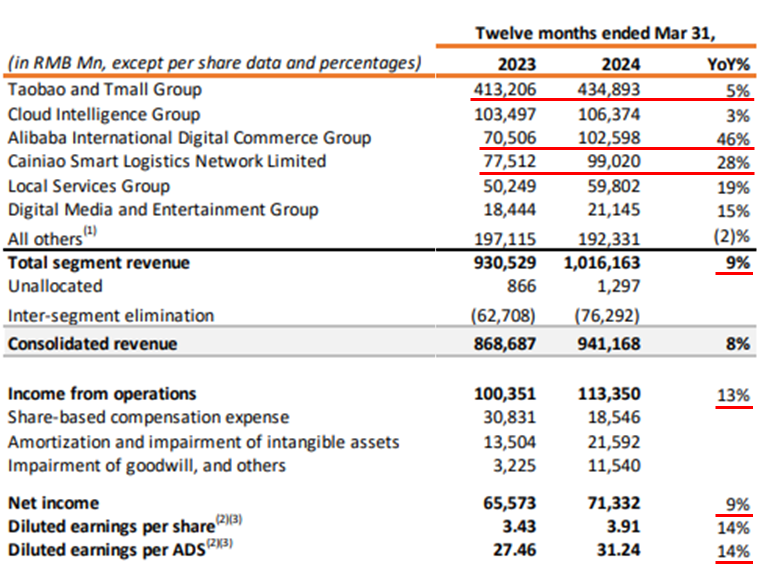
Task: Click Cloud Intelligence 2023 value 103,497
Action: pos(505,114)
